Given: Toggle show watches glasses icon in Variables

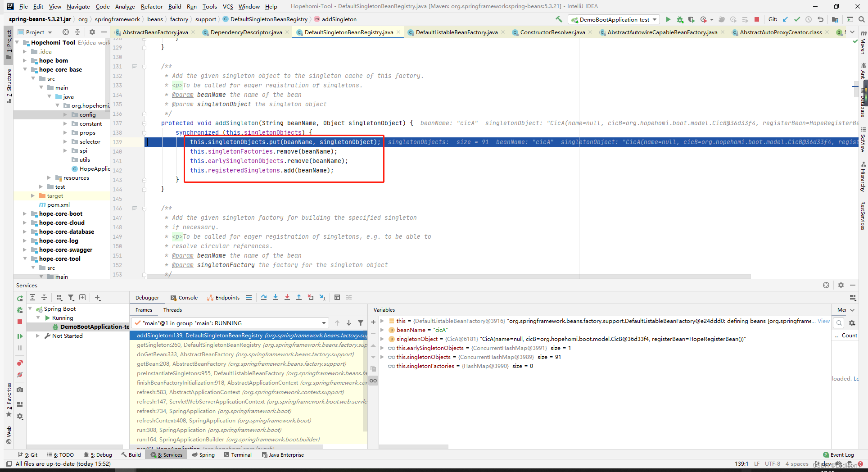Looking at the screenshot, I should pos(373,381).
